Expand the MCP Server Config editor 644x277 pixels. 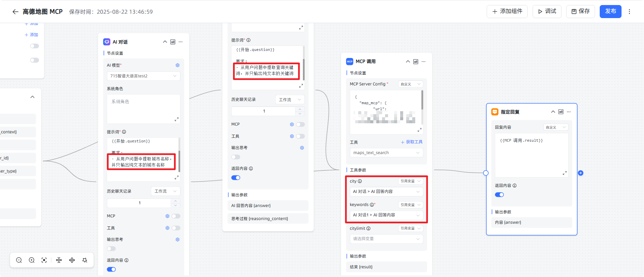419,130
